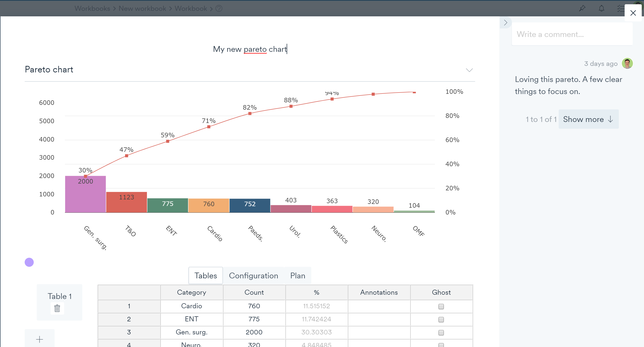Image resolution: width=644 pixels, height=347 pixels.
Task: Toggle Ghost checkbox for Cardio row
Action: [x=441, y=307]
